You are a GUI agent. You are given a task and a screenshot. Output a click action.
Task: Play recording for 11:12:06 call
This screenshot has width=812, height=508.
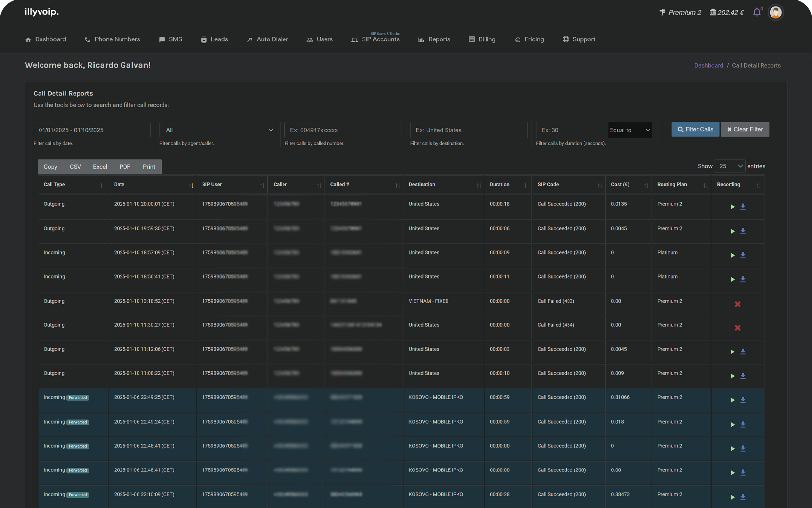732,352
